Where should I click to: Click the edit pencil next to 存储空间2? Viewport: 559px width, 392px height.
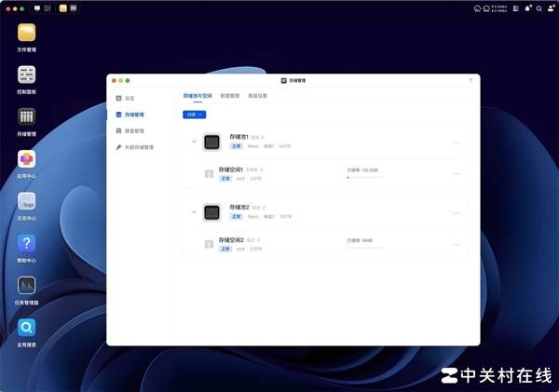(264, 239)
